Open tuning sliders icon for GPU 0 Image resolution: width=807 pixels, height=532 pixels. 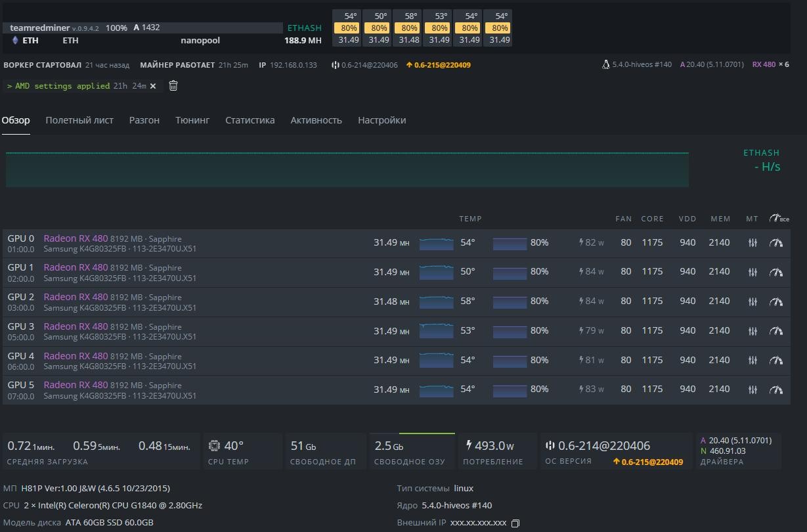752,243
